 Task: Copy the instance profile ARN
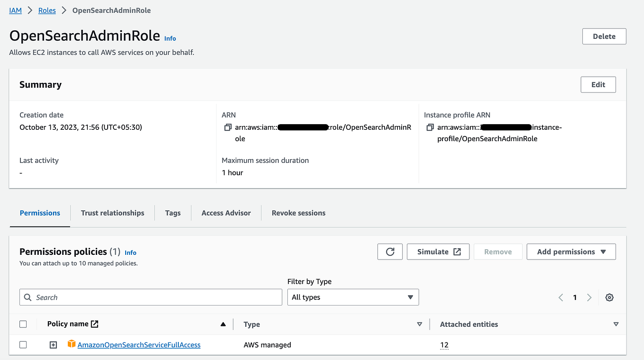[430, 127]
